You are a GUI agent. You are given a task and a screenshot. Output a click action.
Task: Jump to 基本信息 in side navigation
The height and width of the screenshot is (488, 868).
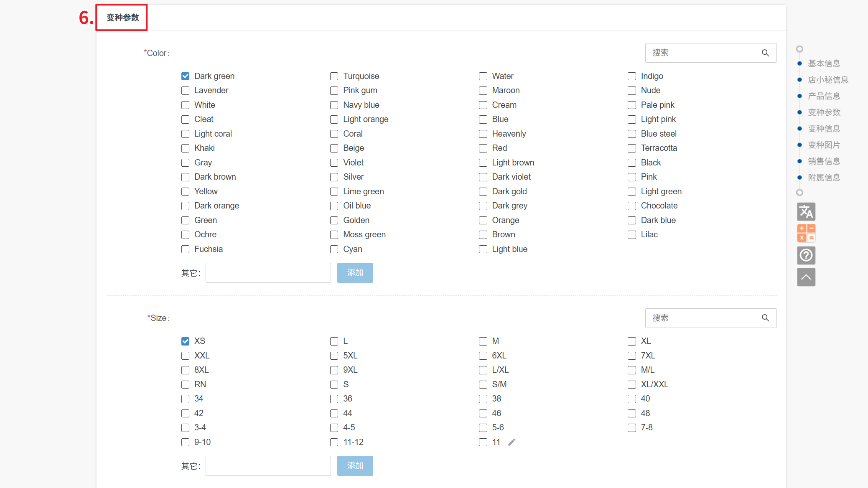coord(824,64)
